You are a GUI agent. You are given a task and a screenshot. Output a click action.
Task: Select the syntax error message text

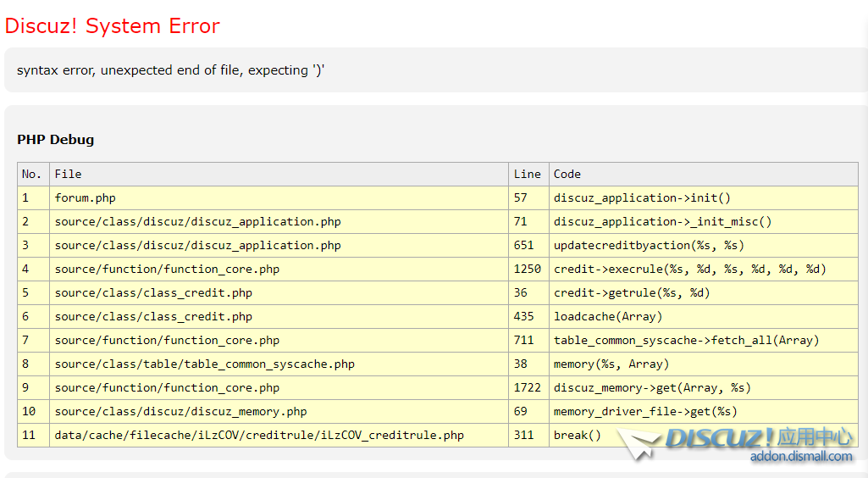coord(170,70)
